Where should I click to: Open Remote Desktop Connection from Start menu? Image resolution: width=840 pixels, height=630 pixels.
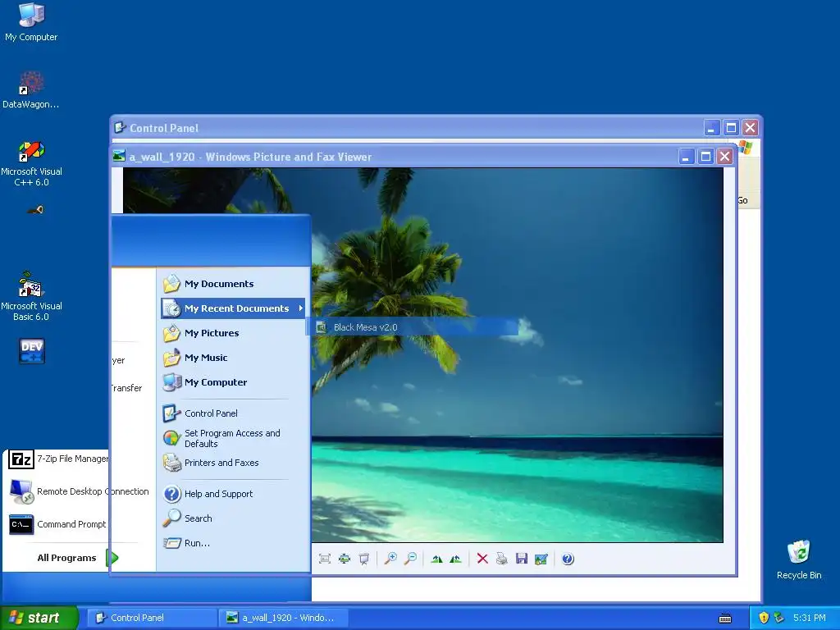(80, 492)
